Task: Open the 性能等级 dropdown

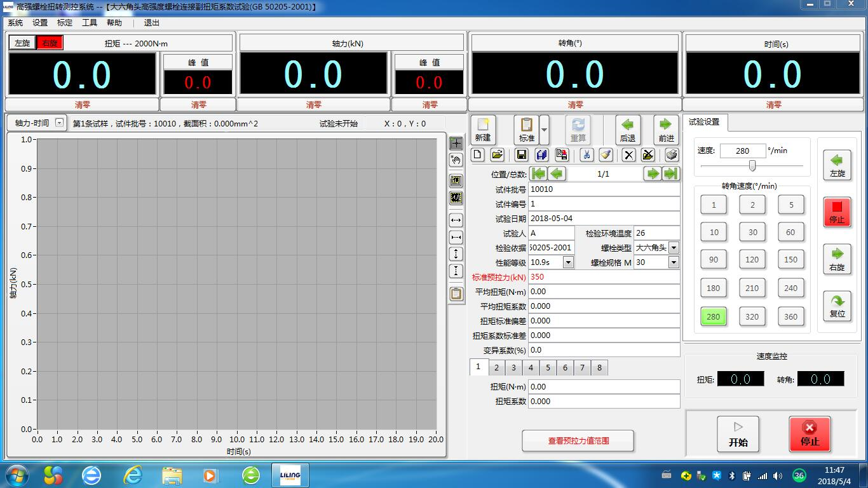Action: click(x=568, y=262)
